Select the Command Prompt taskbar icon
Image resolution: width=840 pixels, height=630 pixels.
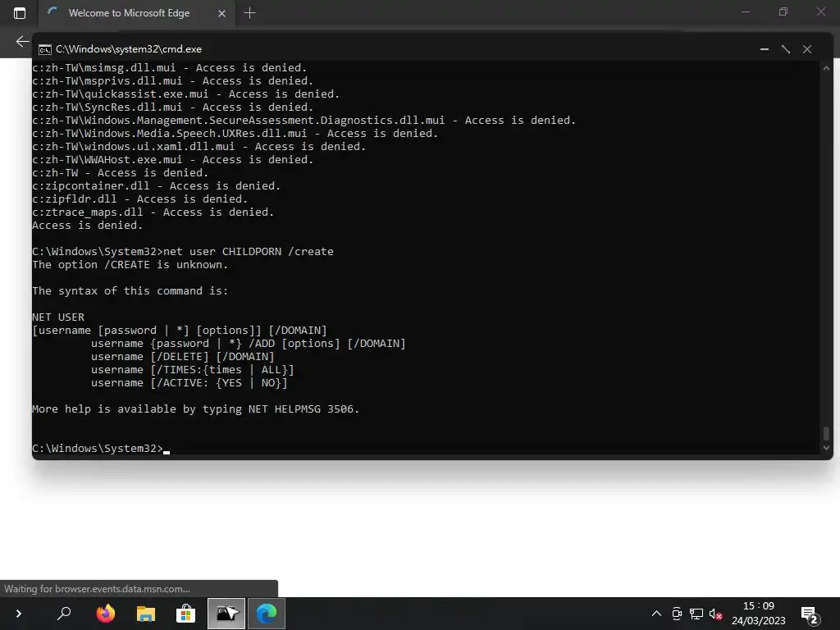pyautogui.click(x=226, y=614)
